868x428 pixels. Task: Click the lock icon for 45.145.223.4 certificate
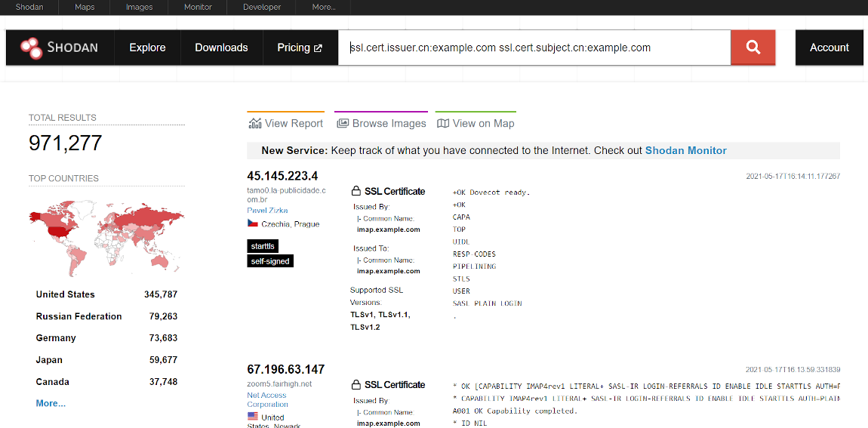pos(356,192)
